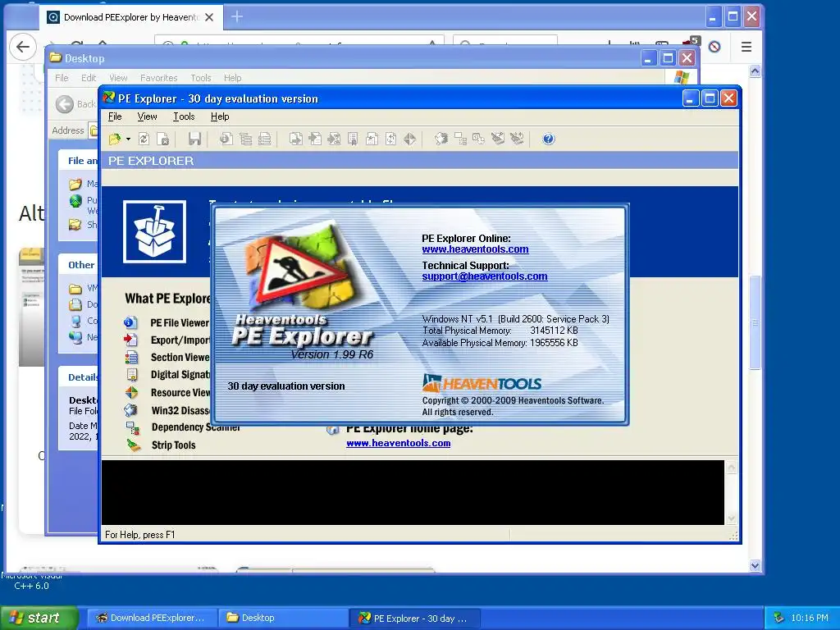This screenshot has height=630, width=840.
Task: Click the log pane scrollbar up arrow
Action: click(x=731, y=467)
